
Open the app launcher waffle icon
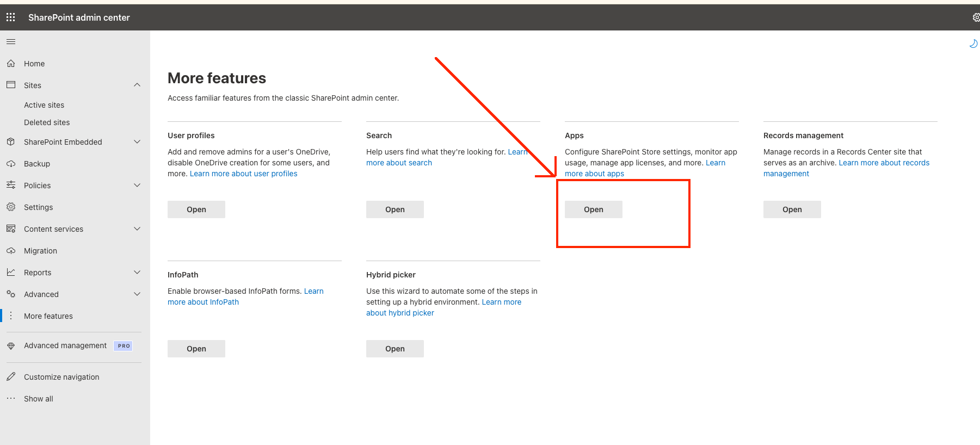click(11, 17)
